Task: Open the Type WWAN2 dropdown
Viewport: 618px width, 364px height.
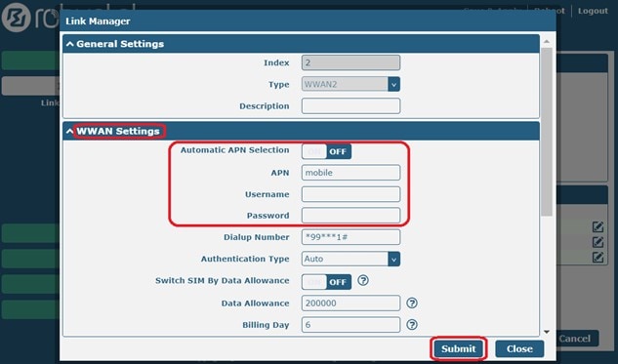Action: point(350,84)
